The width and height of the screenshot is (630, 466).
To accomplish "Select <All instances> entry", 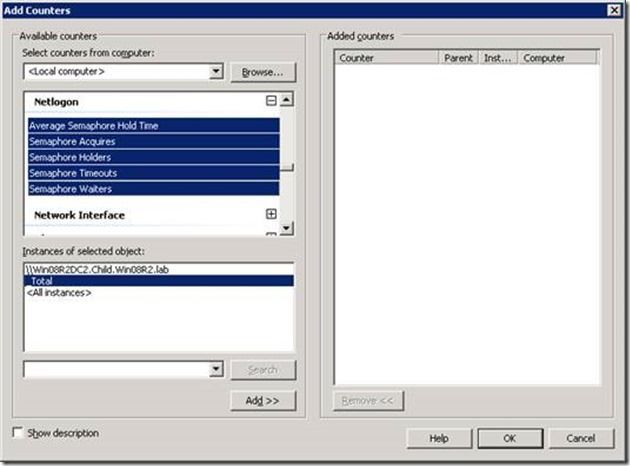I will point(159,292).
